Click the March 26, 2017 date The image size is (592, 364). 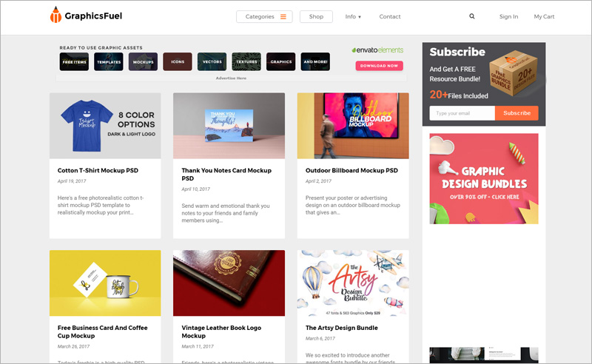tap(73, 346)
